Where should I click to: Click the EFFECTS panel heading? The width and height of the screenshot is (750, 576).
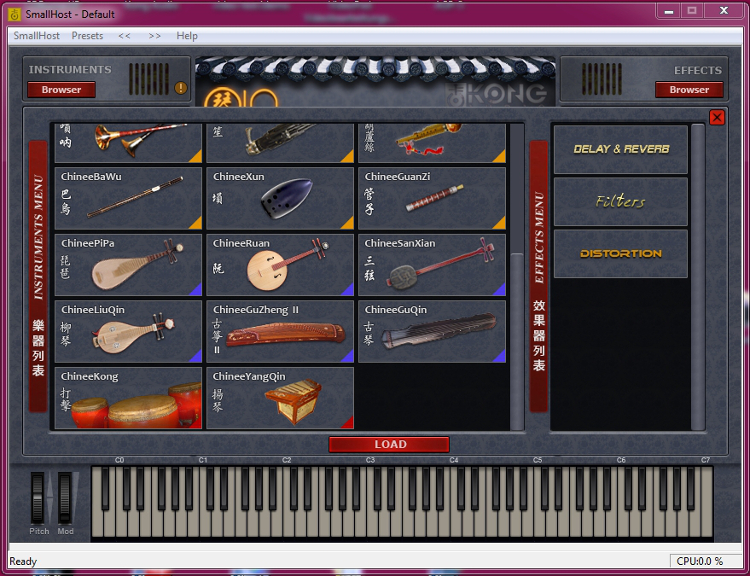pyautogui.click(x=697, y=70)
